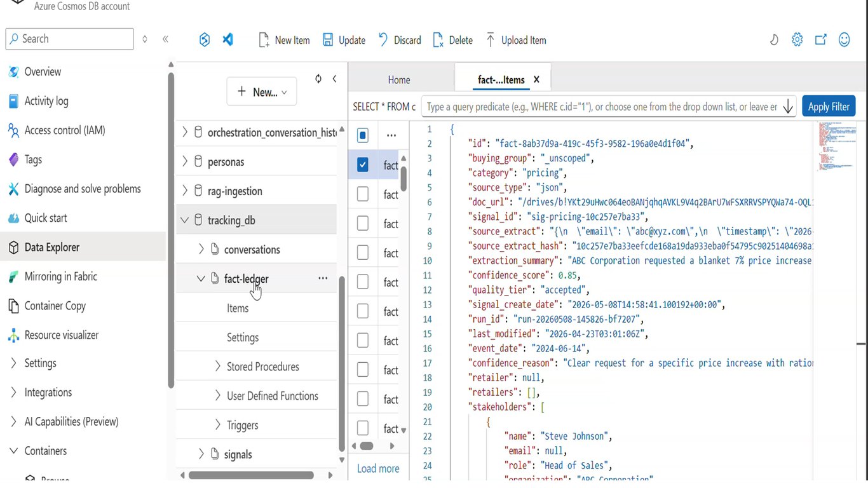
Task: Open the Visual Studio Code icon
Action: (x=227, y=39)
